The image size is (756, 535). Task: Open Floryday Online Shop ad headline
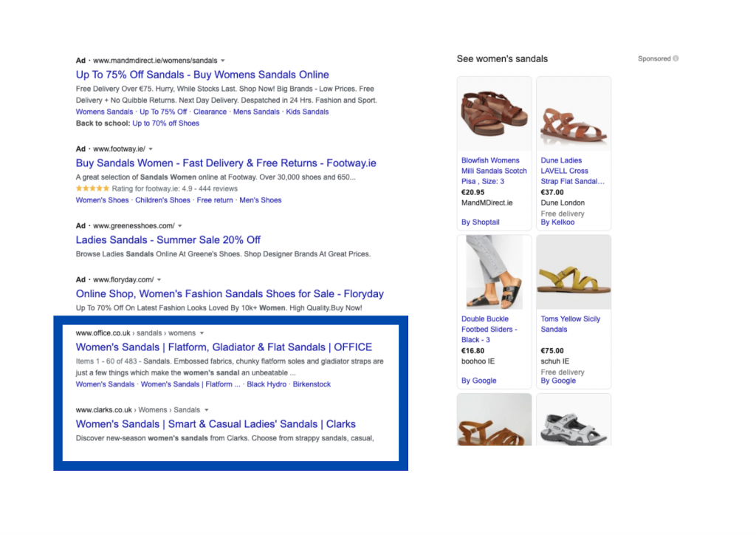pos(230,294)
